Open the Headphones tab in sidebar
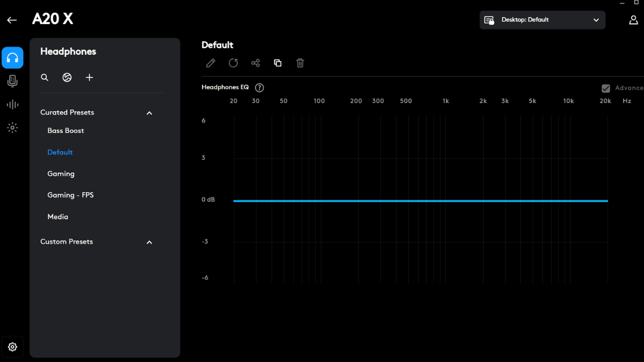This screenshot has height=362, width=644. tap(12, 58)
